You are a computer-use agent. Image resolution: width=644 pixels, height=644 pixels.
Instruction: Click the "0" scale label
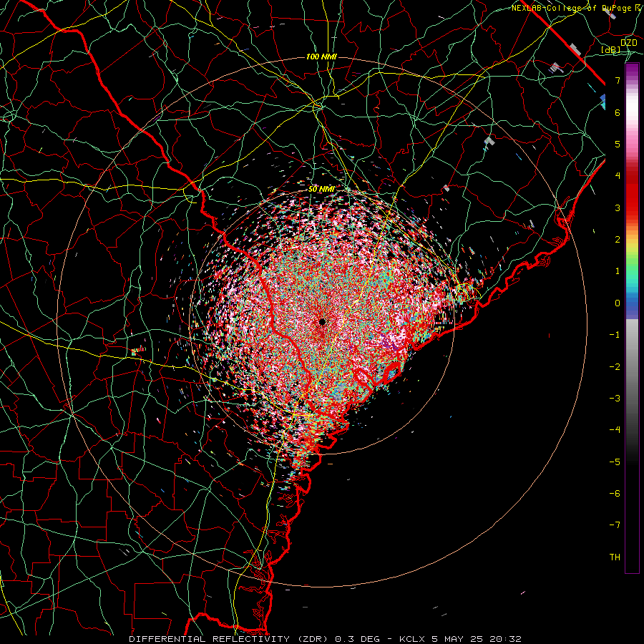click(618, 303)
